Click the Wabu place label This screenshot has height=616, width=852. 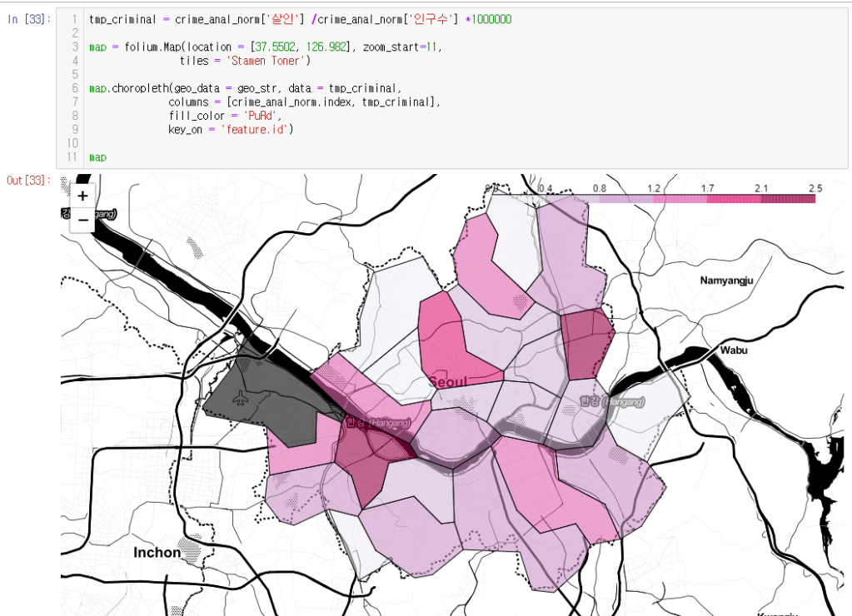(733, 350)
